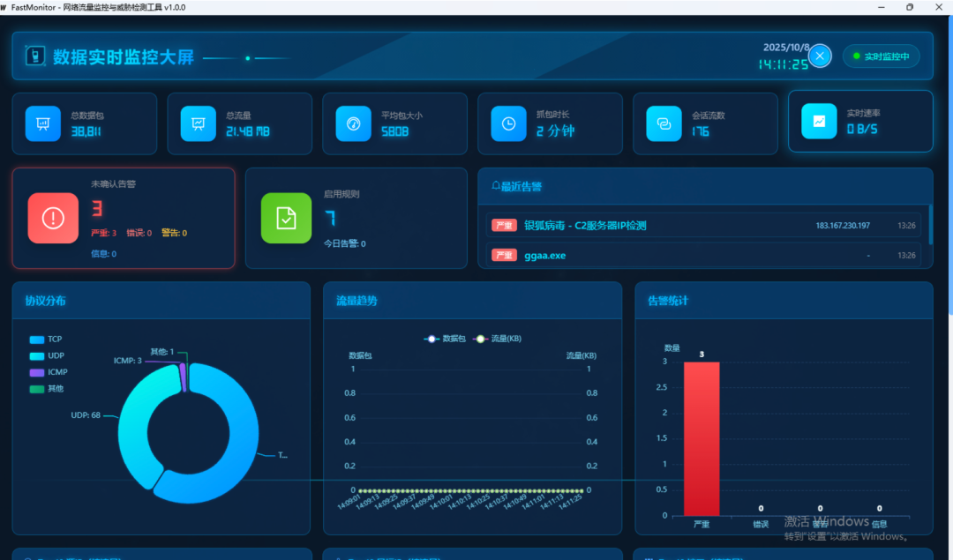The width and height of the screenshot is (953, 560).
Task: Click the UDP: 68 chart label
Action: click(x=86, y=415)
